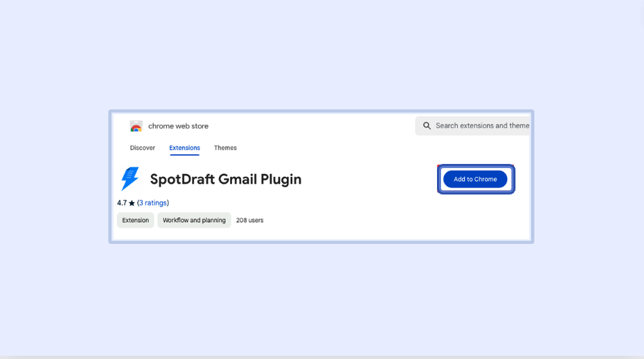Open the Discover tab

[x=143, y=148]
